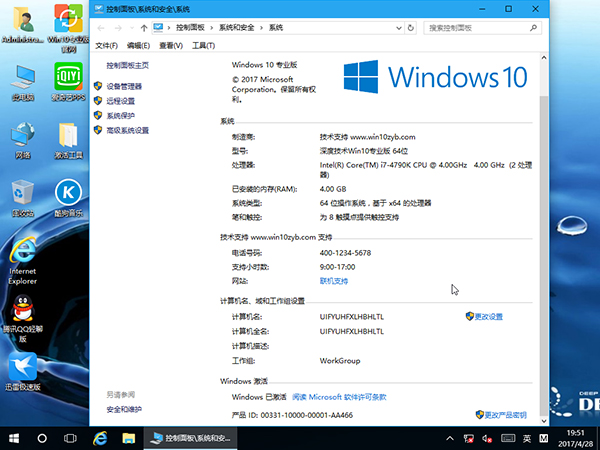600x450 pixels.
Task: Open File Explorer from the taskbar
Action: pos(128,438)
